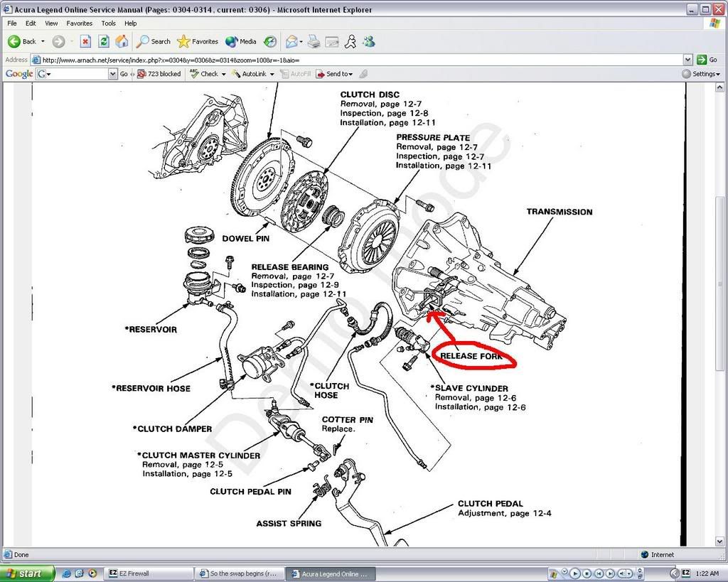Click the 1:22 AM system clock
Screen dimensions: 728x582
pyautogui.click(x=707, y=573)
